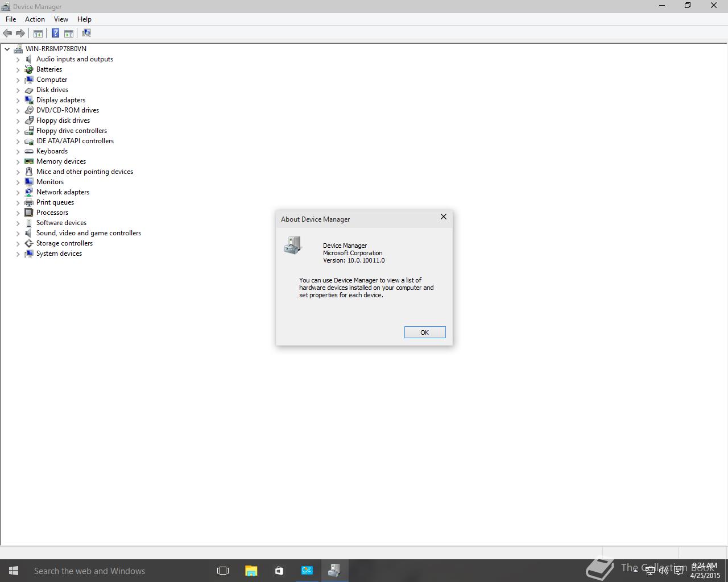
Task: Select the Display adapters icon
Action: coord(29,100)
